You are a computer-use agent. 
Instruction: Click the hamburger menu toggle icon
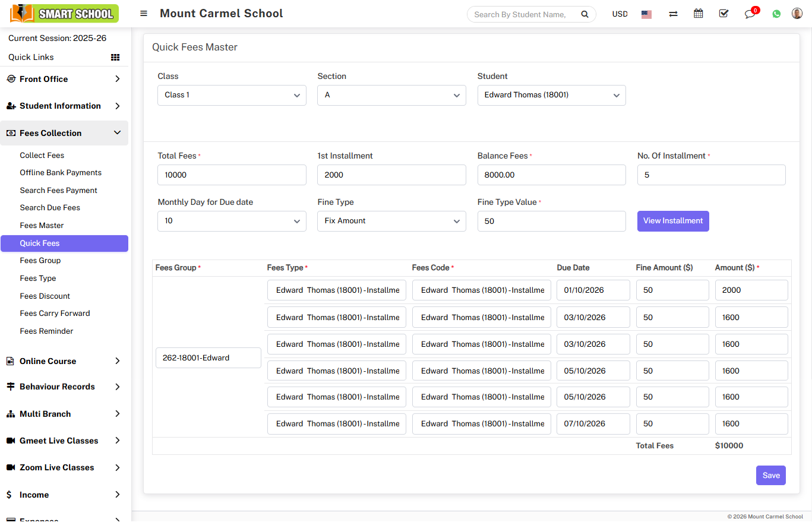pyautogui.click(x=144, y=14)
